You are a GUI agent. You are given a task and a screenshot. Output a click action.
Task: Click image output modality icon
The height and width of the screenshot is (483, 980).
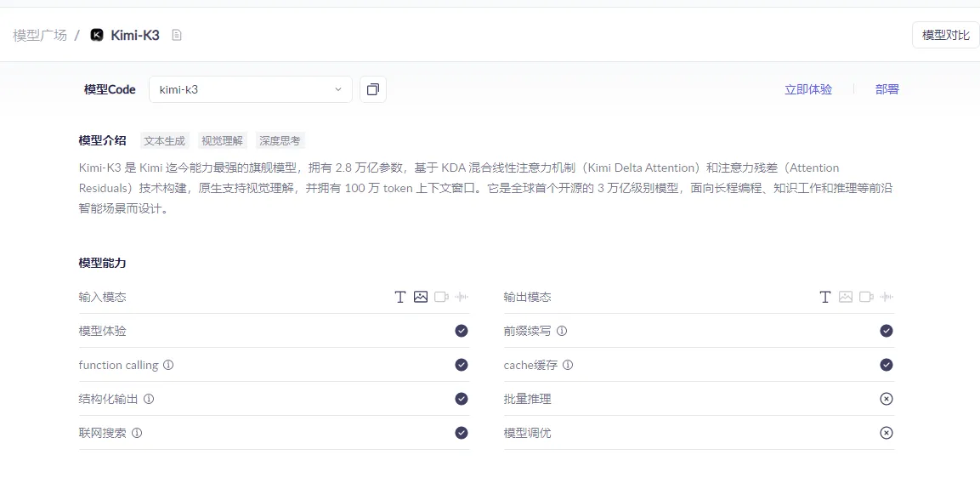click(x=846, y=297)
